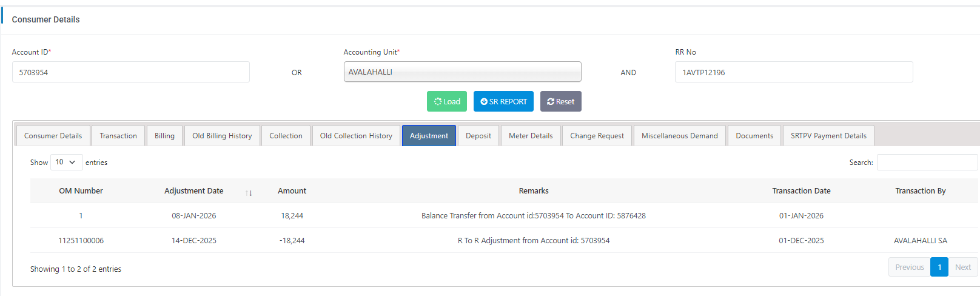
Task: Click the RR No input field
Action: pyautogui.click(x=793, y=72)
